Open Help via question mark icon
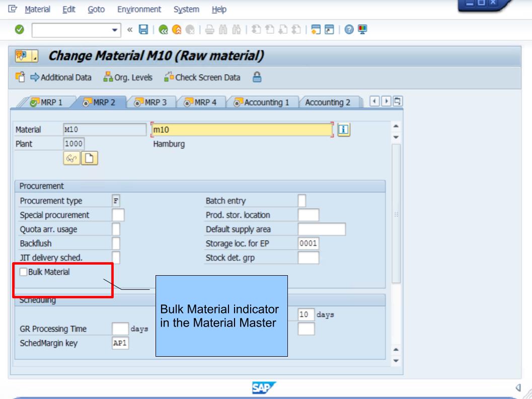The height and width of the screenshot is (399, 532). (349, 30)
